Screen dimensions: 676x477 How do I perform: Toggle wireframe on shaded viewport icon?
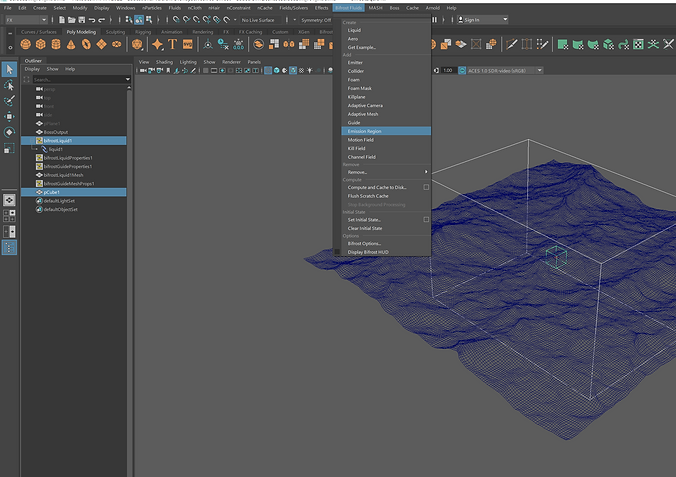pyautogui.click(x=293, y=70)
